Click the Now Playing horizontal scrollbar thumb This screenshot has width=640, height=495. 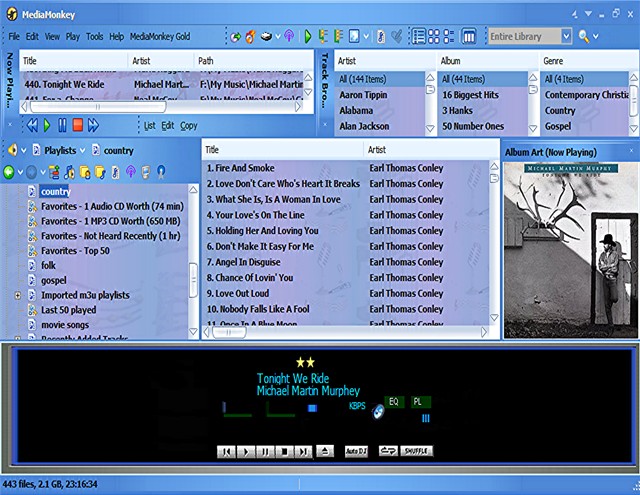coord(98,107)
